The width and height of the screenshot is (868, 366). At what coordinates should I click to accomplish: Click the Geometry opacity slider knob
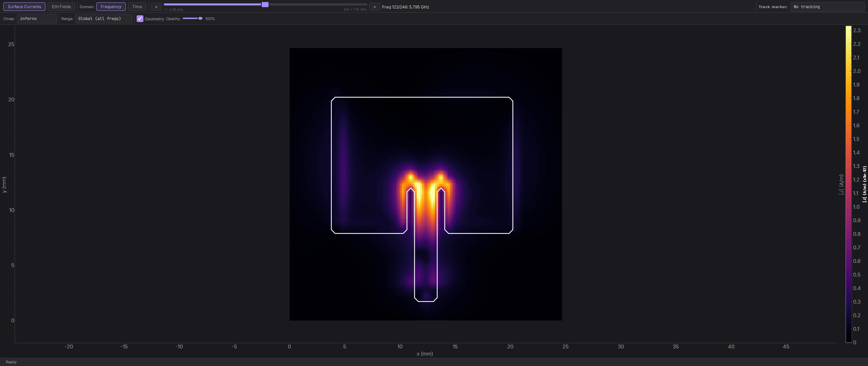[x=200, y=18]
